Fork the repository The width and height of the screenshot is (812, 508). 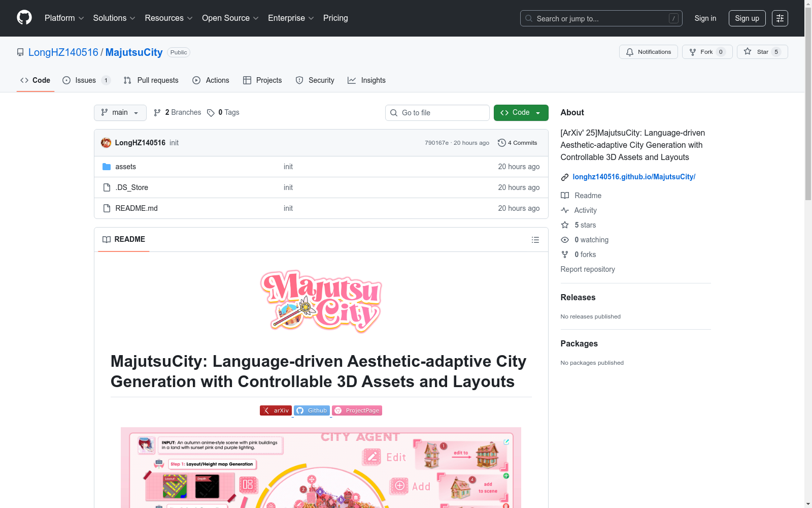(x=707, y=52)
